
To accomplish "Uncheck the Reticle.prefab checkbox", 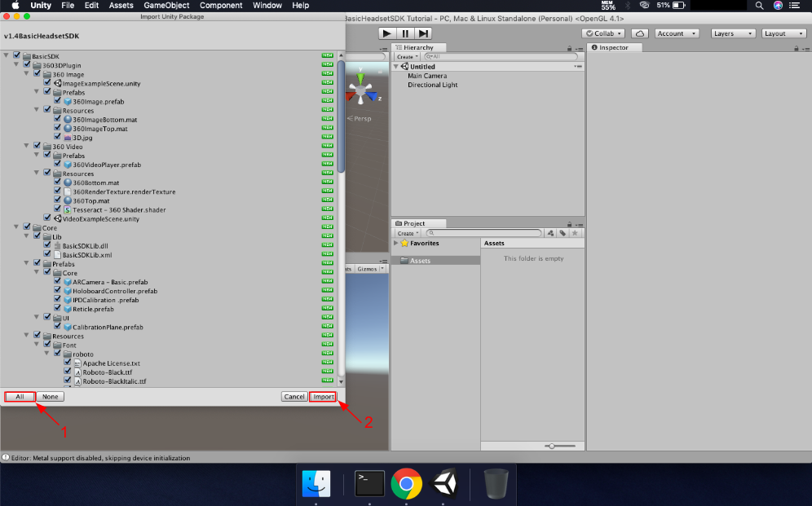I will 58,308.
